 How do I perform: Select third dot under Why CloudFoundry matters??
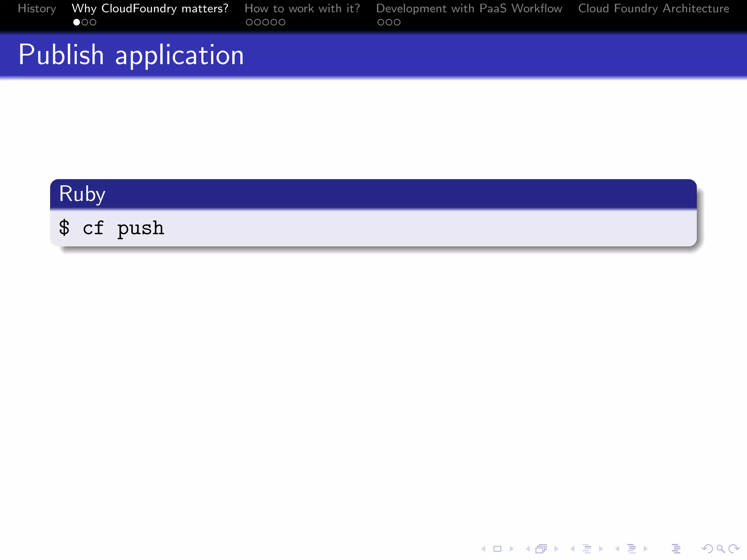point(93,22)
